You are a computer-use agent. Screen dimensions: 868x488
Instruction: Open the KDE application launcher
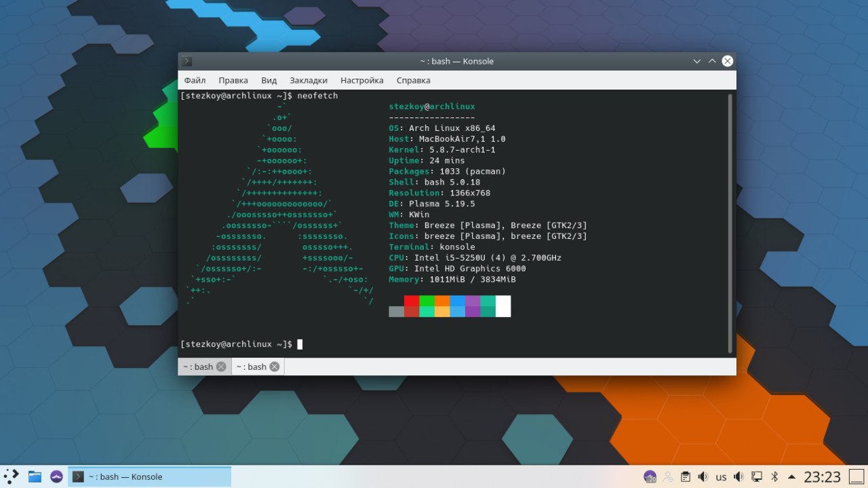pos(12,476)
